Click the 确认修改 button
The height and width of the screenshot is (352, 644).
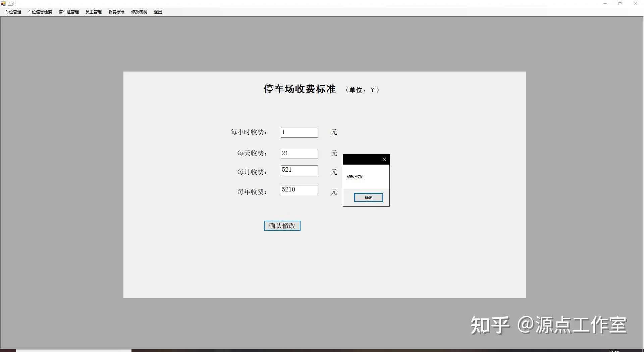282,226
